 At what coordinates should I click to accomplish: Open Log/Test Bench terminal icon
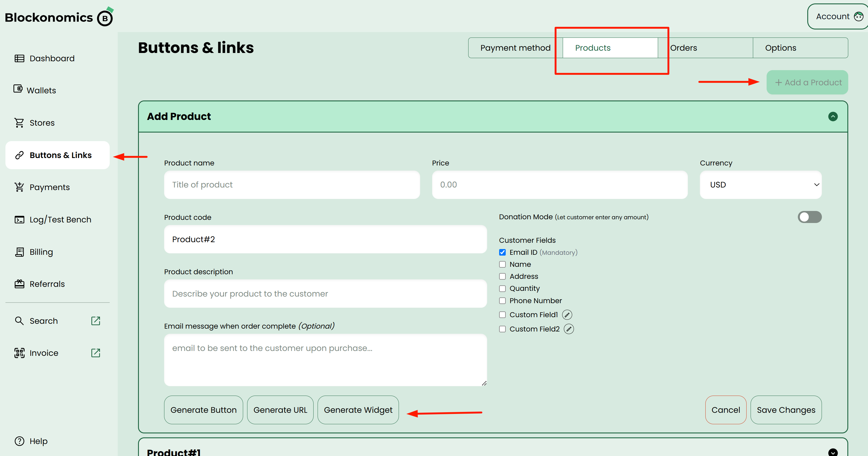point(19,220)
